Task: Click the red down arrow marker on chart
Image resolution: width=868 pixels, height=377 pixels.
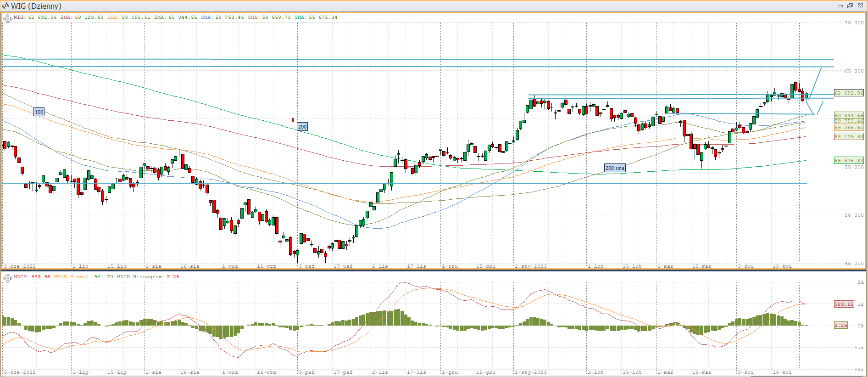Action: (x=293, y=120)
